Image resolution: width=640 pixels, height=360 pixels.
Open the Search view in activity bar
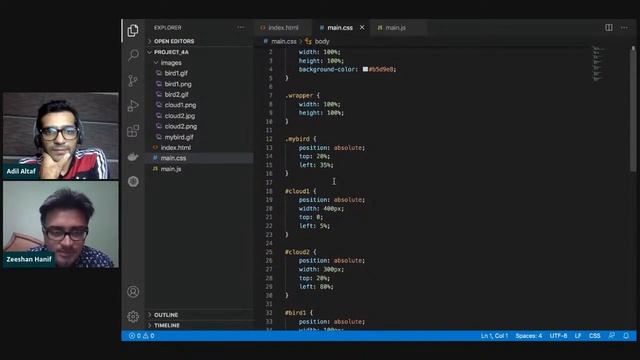tap(133, 55)
